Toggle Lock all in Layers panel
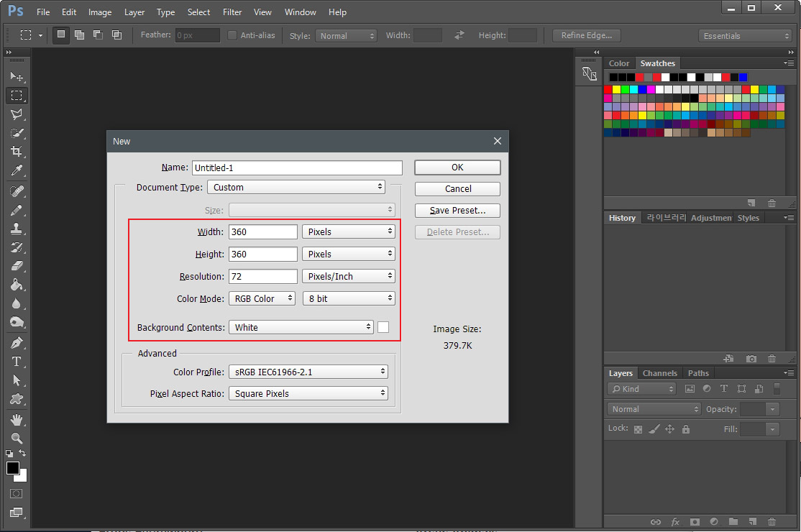 [685, 429]
